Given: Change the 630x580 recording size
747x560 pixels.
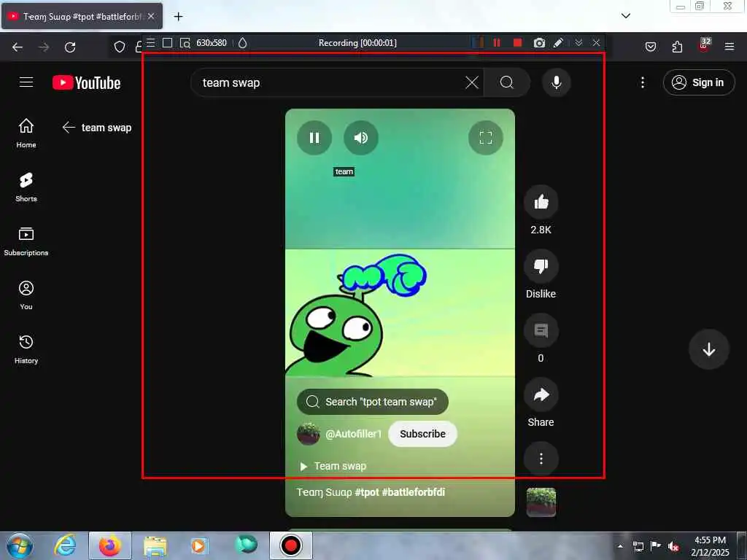Looking at the screenshot, I should 212,43.
